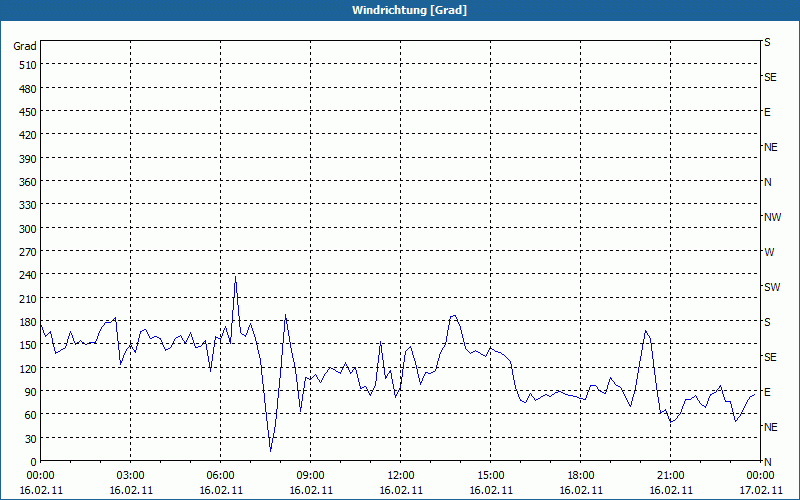Click the "Grad" unit label on y-axis

tap(25, 46)
